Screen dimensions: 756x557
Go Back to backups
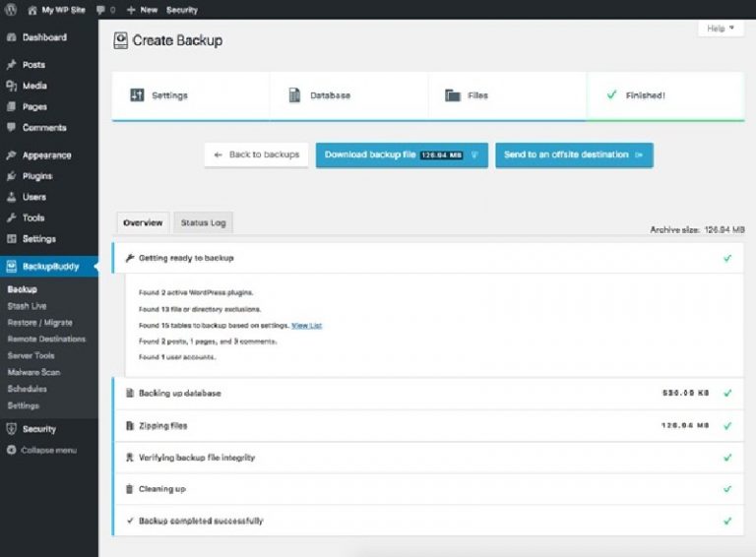[256, 155]
